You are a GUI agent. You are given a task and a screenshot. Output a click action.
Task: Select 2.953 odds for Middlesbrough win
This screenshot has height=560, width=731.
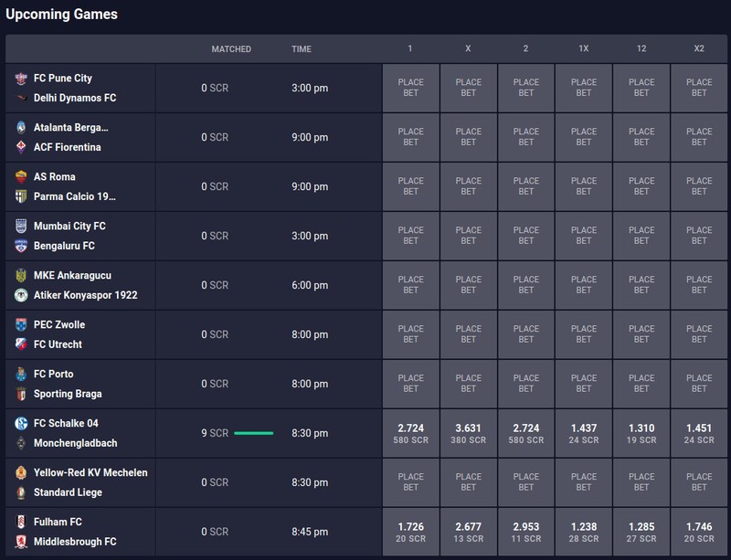[526, 532]
